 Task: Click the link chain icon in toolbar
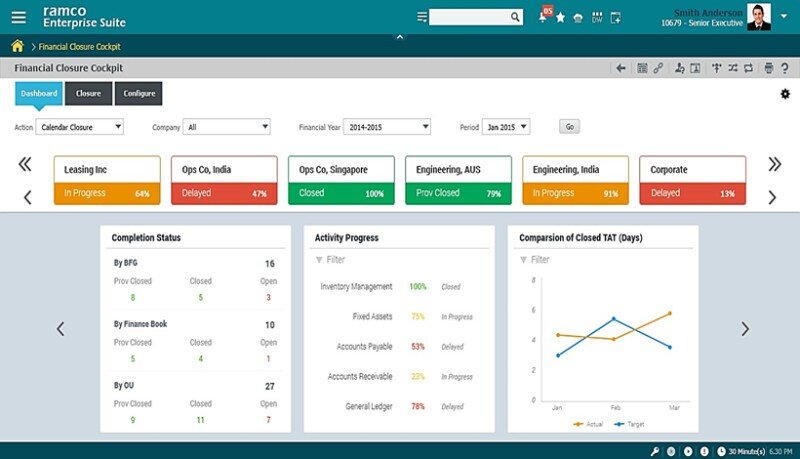(x=658, y=68)
